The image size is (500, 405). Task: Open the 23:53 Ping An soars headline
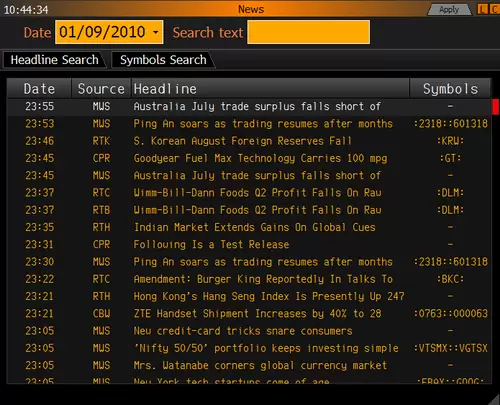(263, 124)
